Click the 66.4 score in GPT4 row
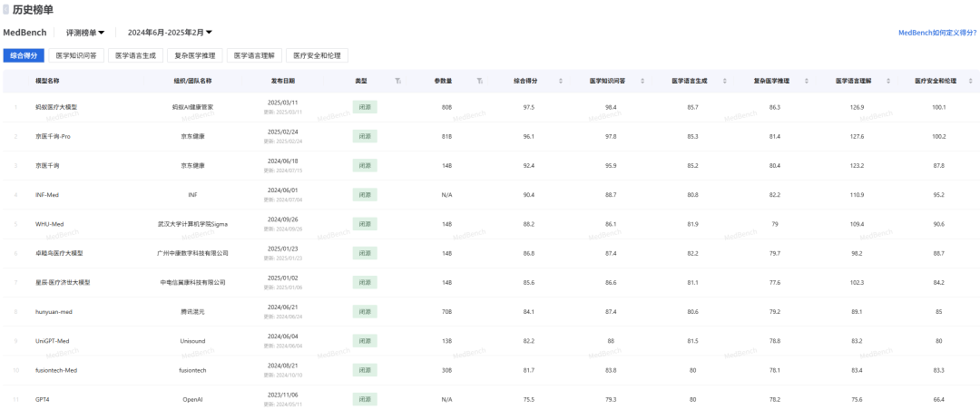980x410 pixels. pyautogui.click(x=939, y=399)
